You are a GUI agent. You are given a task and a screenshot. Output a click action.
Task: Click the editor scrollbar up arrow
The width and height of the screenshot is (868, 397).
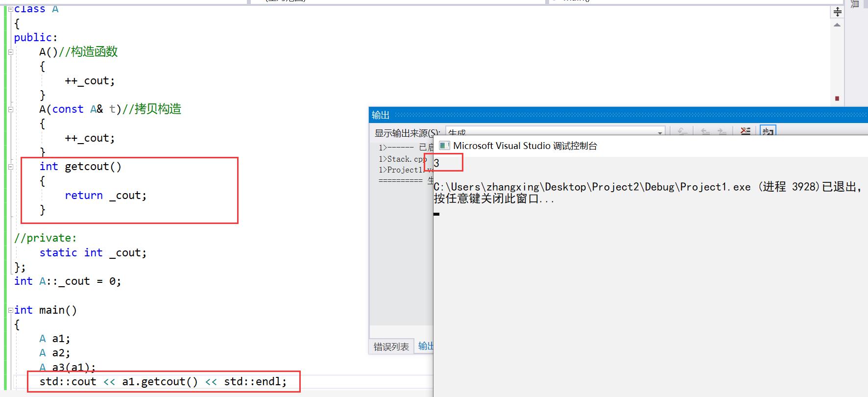pyautogui.click(x=837, y=25)
